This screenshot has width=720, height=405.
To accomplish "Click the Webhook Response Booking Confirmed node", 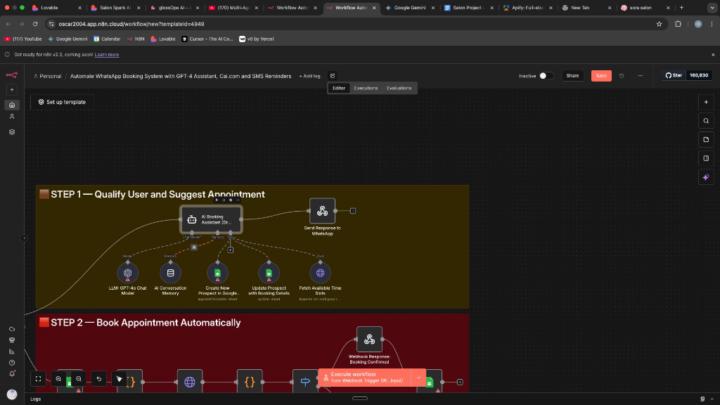I will pyautogui.click(x=369, y=339).
